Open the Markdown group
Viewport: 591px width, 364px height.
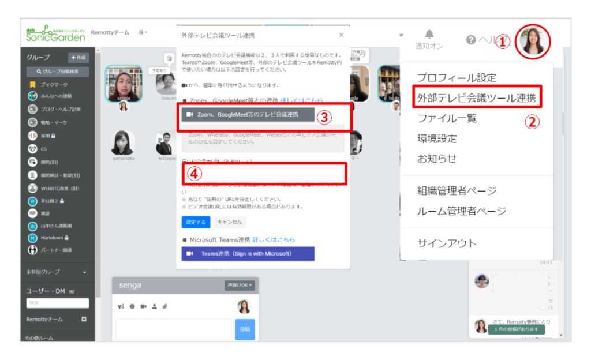coord(48,238)
